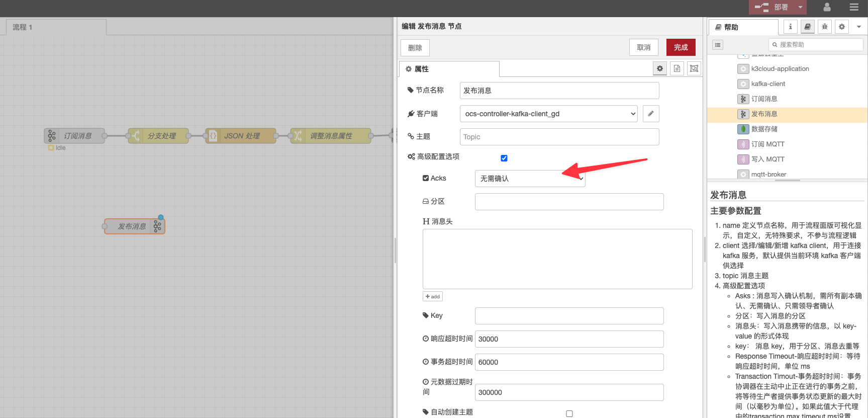Open node appearance settings icon

tap(694, 68)
